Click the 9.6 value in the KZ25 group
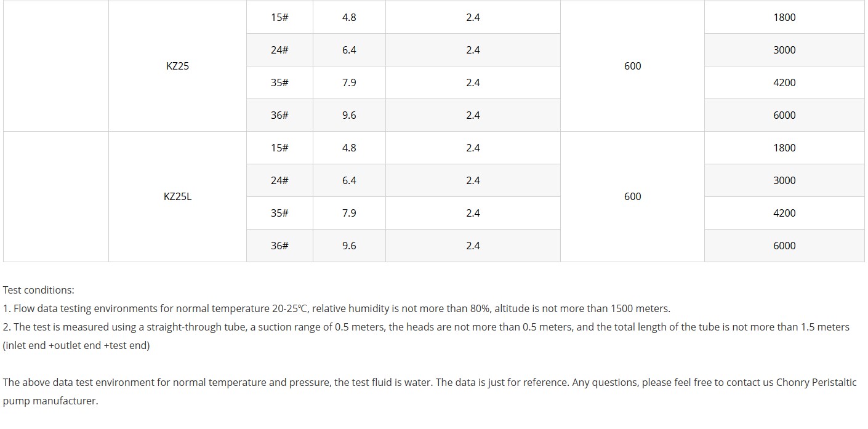 tap(349, 115)
